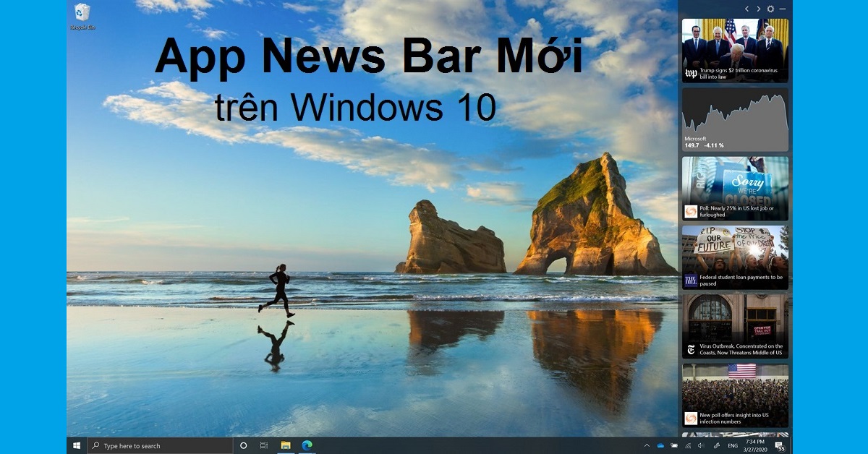Open Microsoft Edge from the taskbar
The width and height of the screenshot is (868, 454).
[307, 444]
